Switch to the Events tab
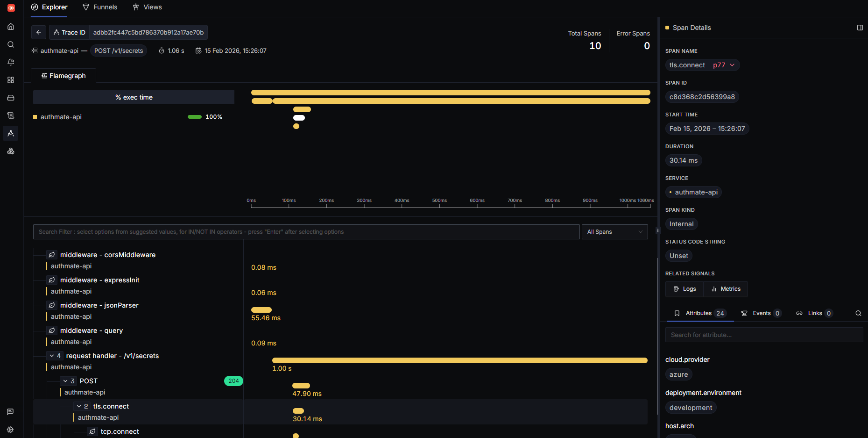Image resolution: width=868 pixels, height=438 pixels. tap(761, 313)
